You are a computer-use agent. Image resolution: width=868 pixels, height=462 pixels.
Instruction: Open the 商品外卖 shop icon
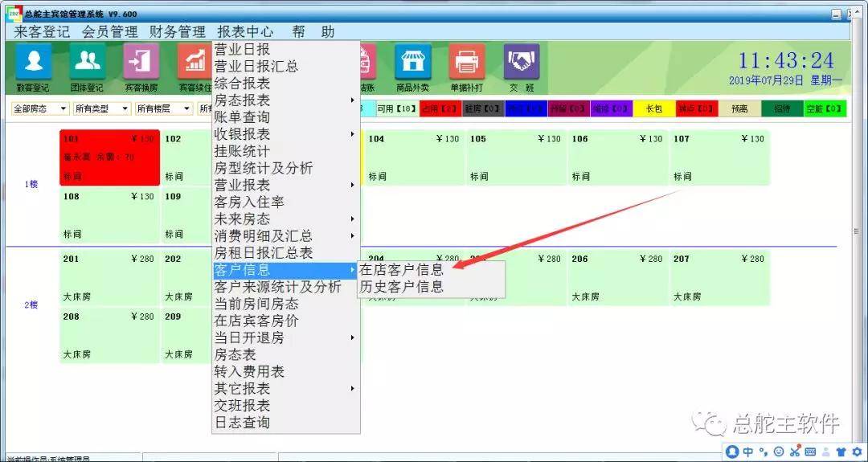(x=412, y=63)
